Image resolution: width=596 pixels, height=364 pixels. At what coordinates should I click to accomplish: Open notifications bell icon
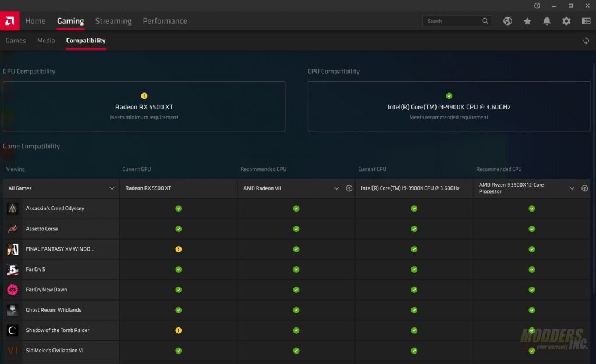tap(547, 21)
